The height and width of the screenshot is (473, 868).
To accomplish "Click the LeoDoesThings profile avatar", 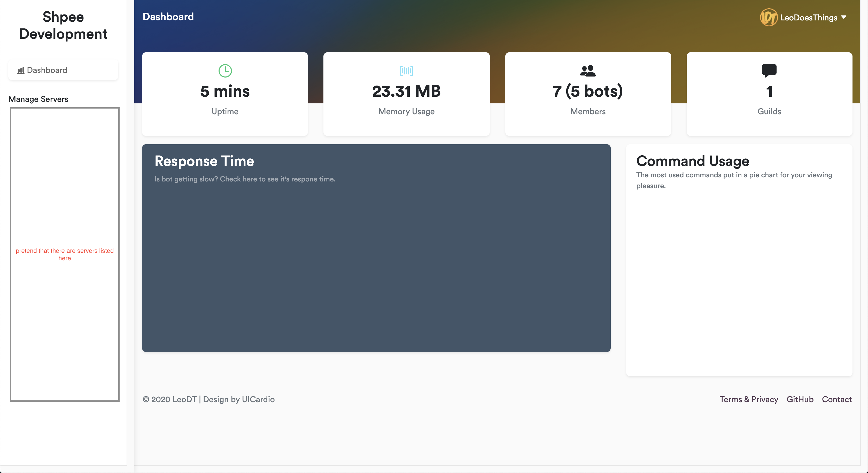I will [x=769, y=17].
